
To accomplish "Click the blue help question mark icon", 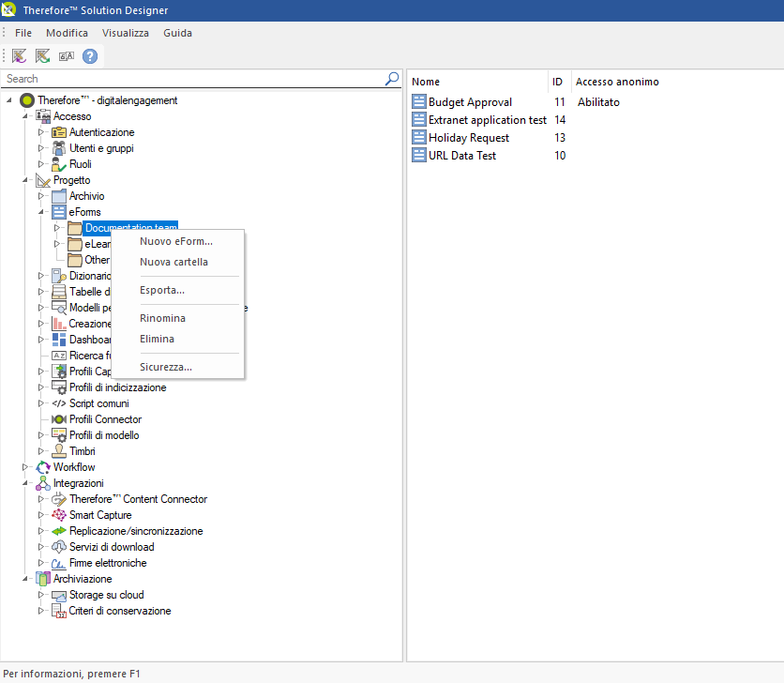I will [90, 56].
